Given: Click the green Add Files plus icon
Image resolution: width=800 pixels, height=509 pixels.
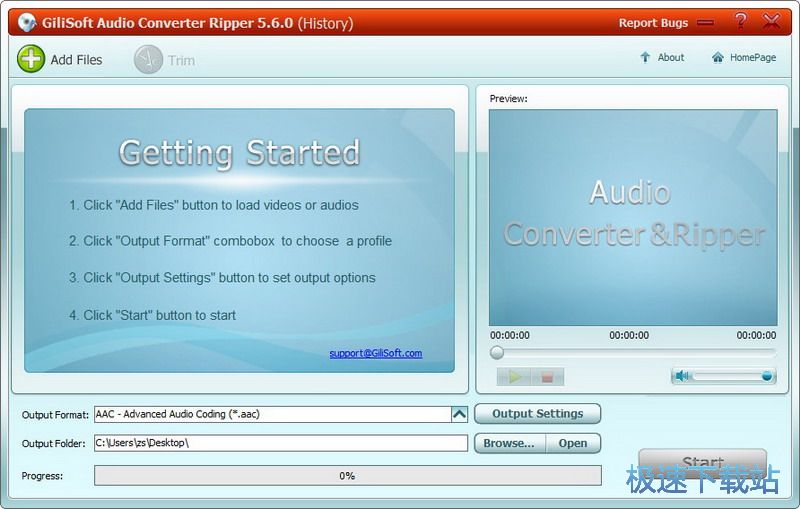Looking at the screenshot, I should click(31, 60).
